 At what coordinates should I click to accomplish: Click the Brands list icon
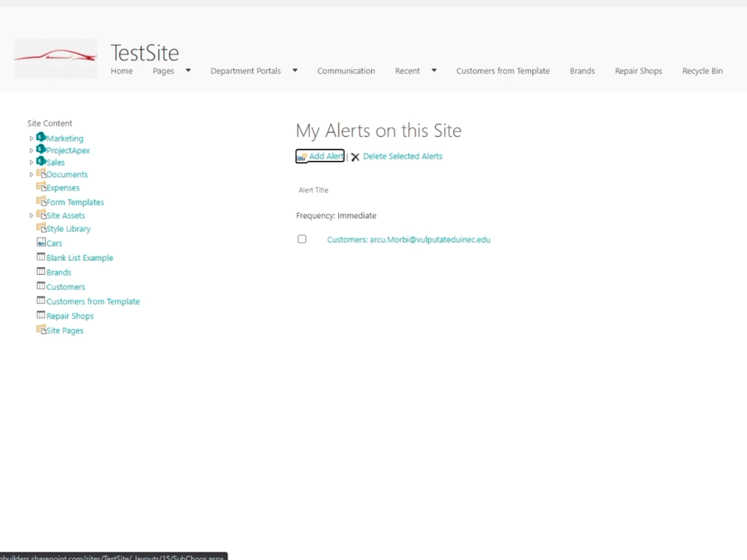tap(41, 272)
